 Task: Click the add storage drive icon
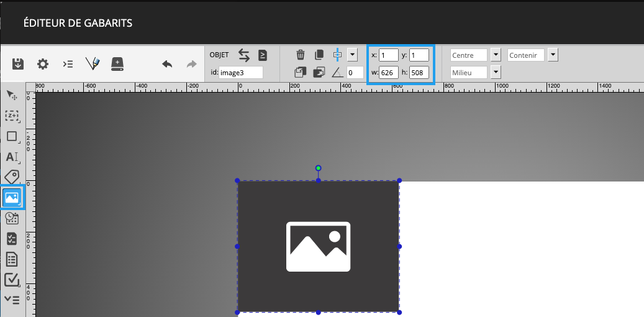pyautogui.click(x=117, y=64)
